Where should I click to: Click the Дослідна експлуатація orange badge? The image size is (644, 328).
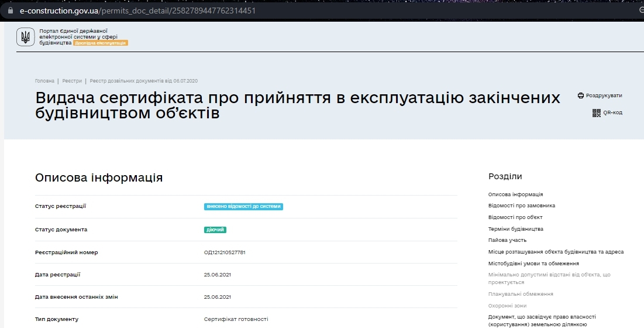point(101,43)
